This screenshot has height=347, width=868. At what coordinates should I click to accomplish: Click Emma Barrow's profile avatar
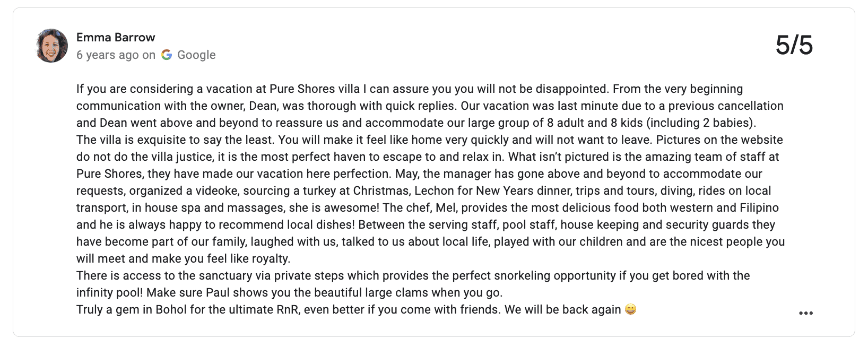pos(51,46)
